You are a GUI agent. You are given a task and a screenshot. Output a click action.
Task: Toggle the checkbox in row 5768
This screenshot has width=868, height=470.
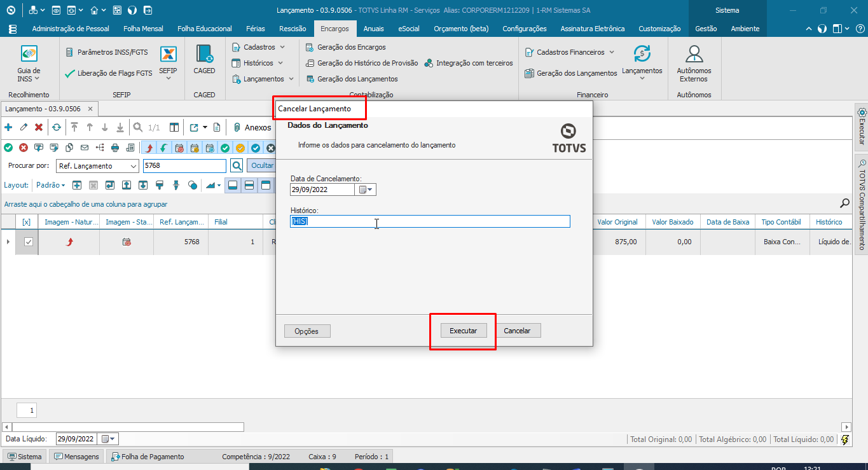[x=29, y=242]
